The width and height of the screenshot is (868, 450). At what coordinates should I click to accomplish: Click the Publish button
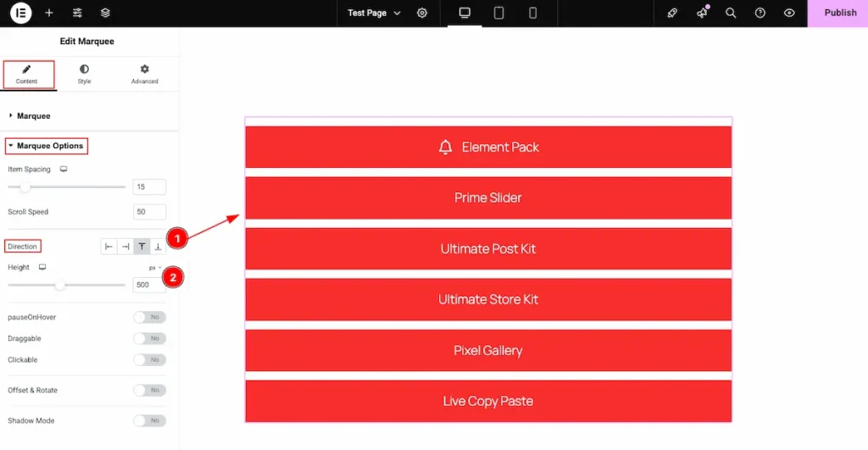coord(839,13)
